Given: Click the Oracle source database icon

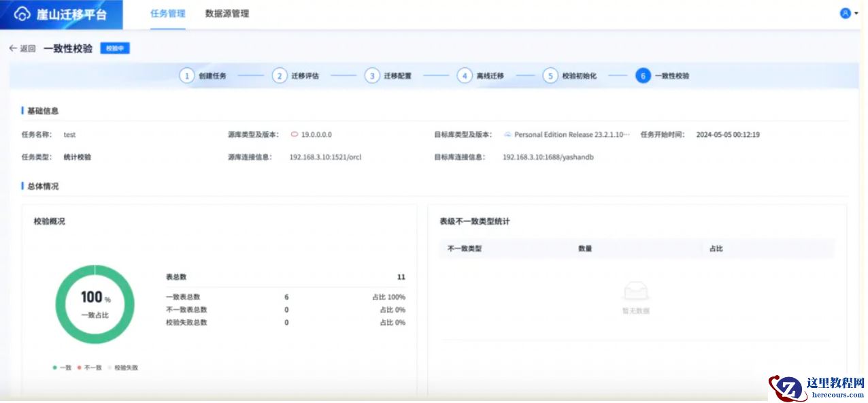Looking at the screenshot, I should tap(295, 135).
